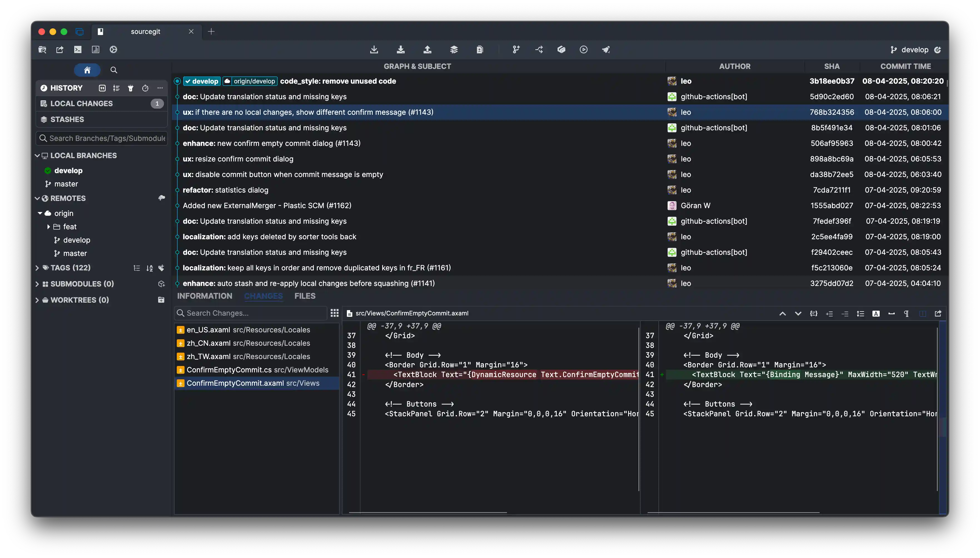This screenshot has width=980, height=558.
Task: Click the Push upload icon
Action: point(427,49)
